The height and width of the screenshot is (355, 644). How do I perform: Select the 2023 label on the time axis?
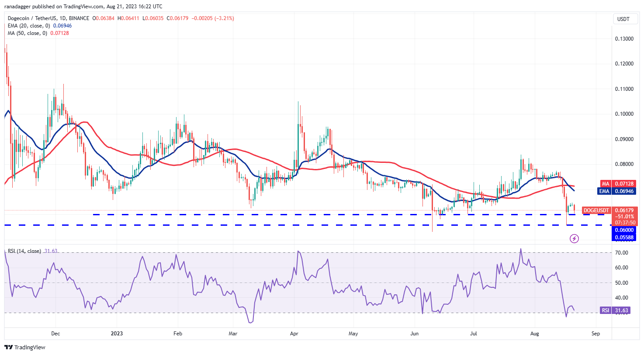[x=117, y=333]
